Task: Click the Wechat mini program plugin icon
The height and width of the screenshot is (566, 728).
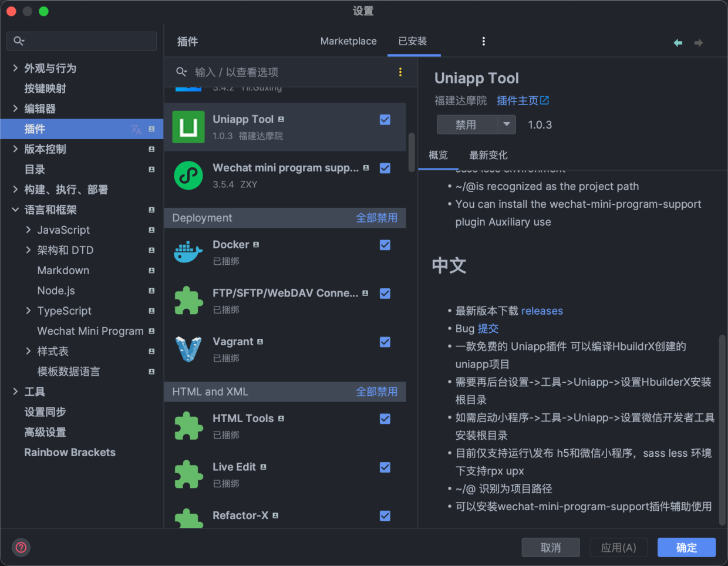Action: 188,176
